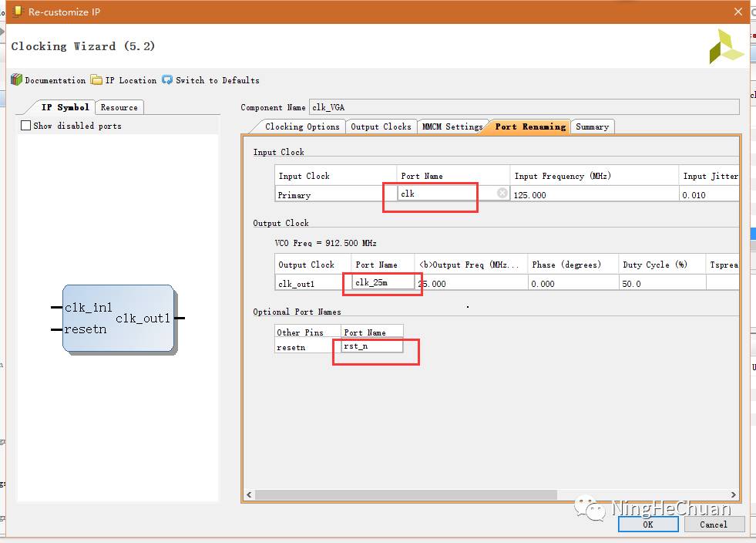
Task: Enable Show disabled ports checkbox
Action: click(x=26, y=126)
